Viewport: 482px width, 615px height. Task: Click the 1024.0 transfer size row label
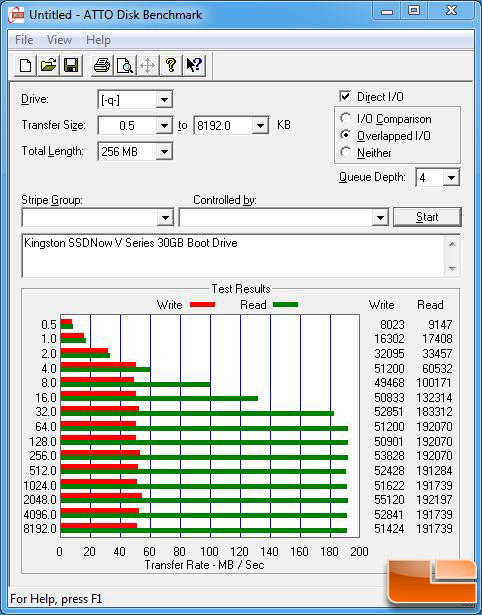coord(40,486)
